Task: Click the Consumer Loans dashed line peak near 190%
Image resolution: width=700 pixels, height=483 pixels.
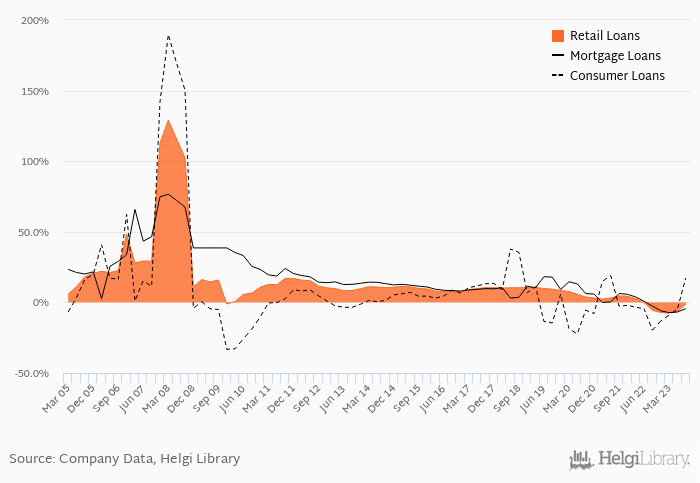Action: (168, 36)
